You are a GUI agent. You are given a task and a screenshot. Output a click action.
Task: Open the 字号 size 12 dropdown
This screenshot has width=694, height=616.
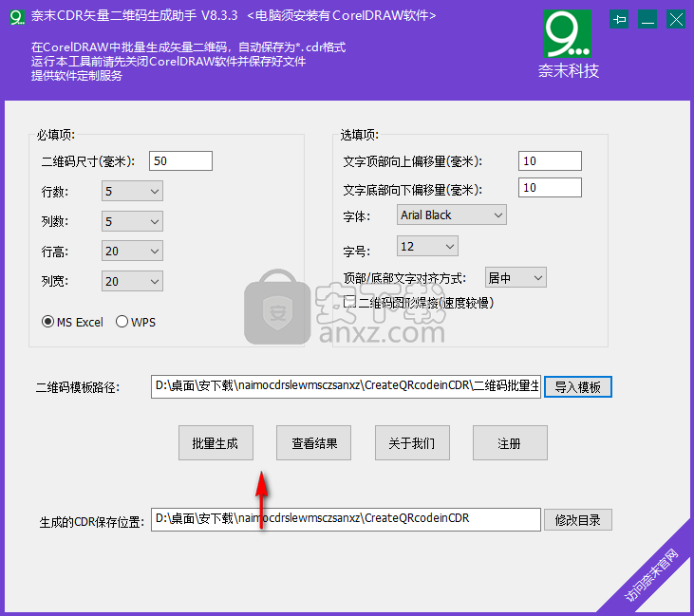point(427,246)
